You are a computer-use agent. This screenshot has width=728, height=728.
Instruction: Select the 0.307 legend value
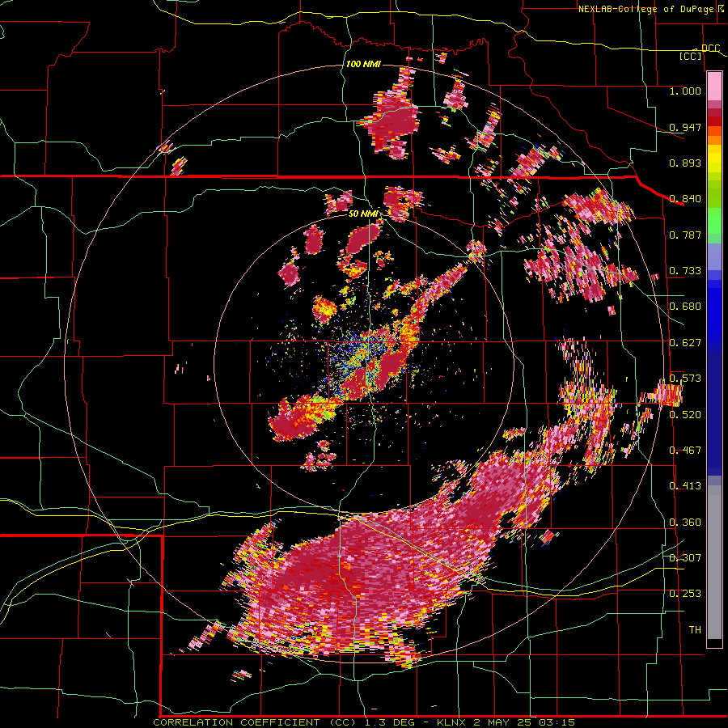click(x=685, y=557)
